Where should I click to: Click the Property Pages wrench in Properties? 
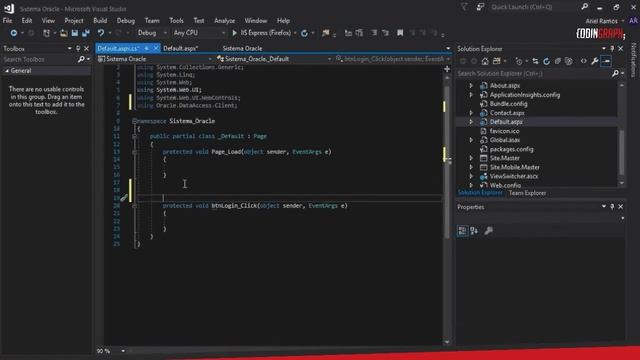(488, 231)
